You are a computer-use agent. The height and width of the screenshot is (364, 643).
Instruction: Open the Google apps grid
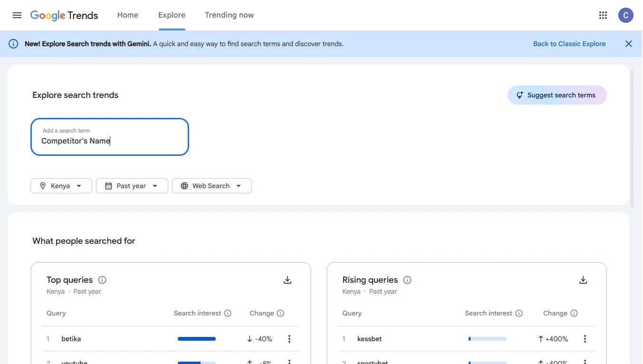click(603, 15)
